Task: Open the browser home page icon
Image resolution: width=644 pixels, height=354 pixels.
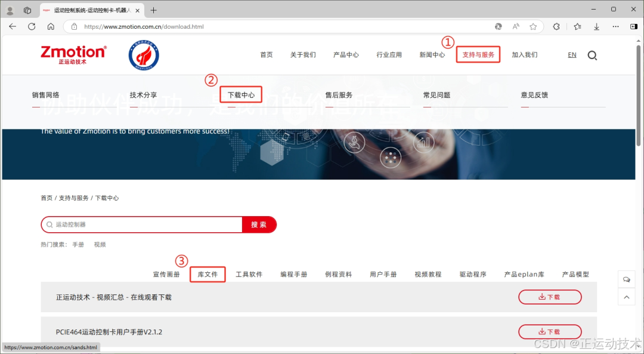Action: pos(51,26)
